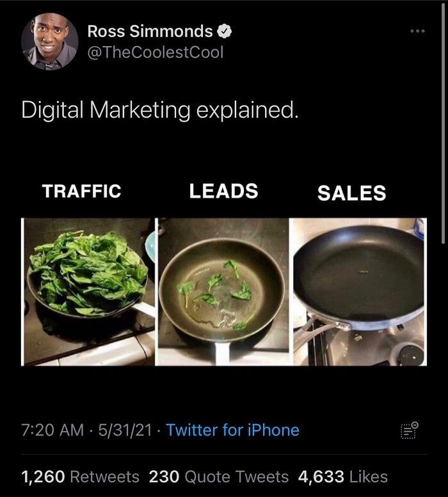Click the spinach-filled pan photo
This screenshot has width=448, height=497.
click(x=89, y=292)
